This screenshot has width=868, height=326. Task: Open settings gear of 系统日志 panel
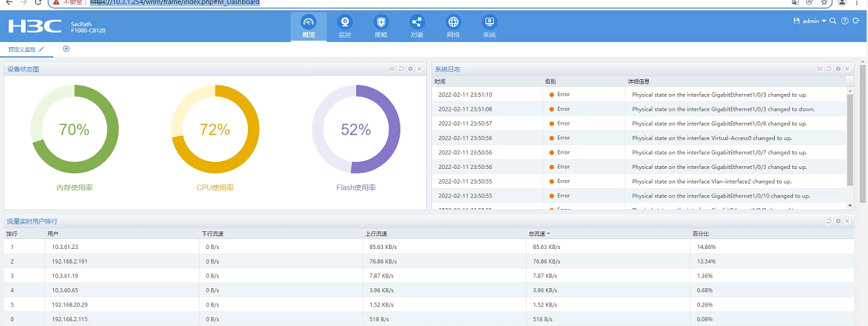(838, 69)
